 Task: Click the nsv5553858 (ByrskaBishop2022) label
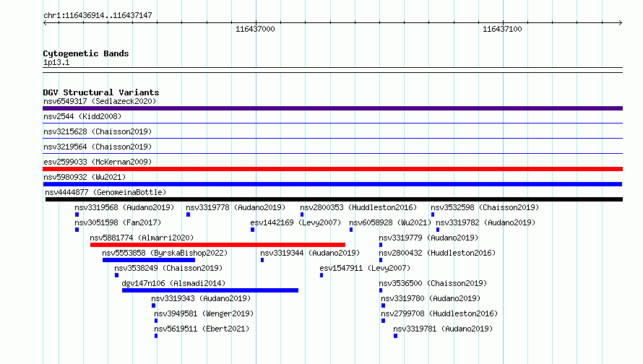pyautogui.click(x=165, y=253)
